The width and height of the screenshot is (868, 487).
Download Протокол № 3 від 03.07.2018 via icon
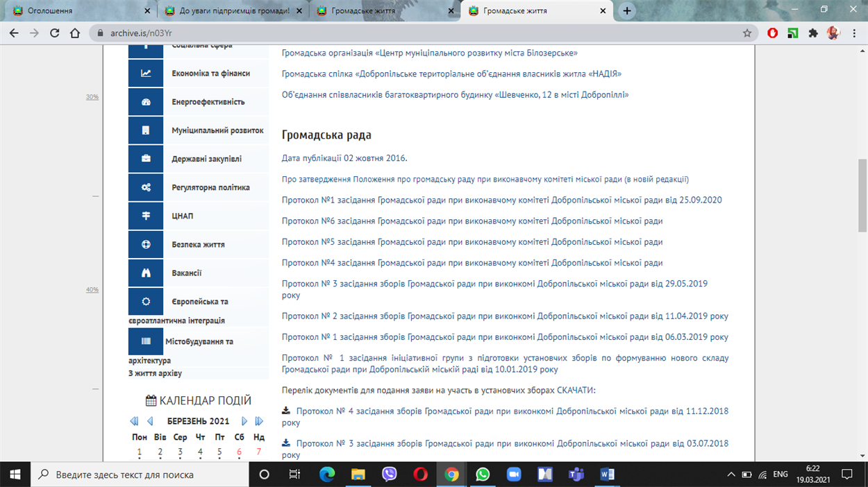point(286,443)
